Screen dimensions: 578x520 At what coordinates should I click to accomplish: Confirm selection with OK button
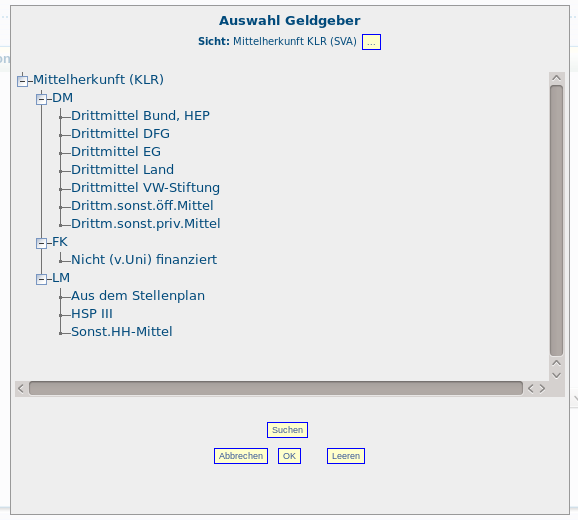pos(289,456)
